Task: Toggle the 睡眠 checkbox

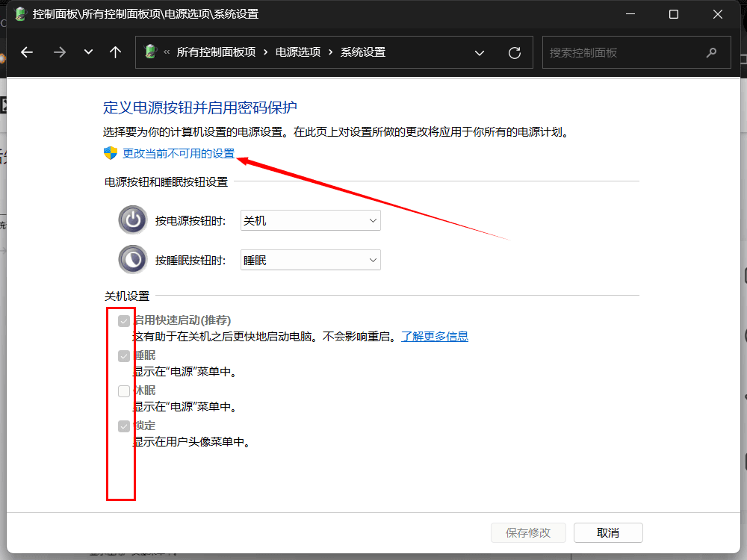Action: click(x=124, y=356)
